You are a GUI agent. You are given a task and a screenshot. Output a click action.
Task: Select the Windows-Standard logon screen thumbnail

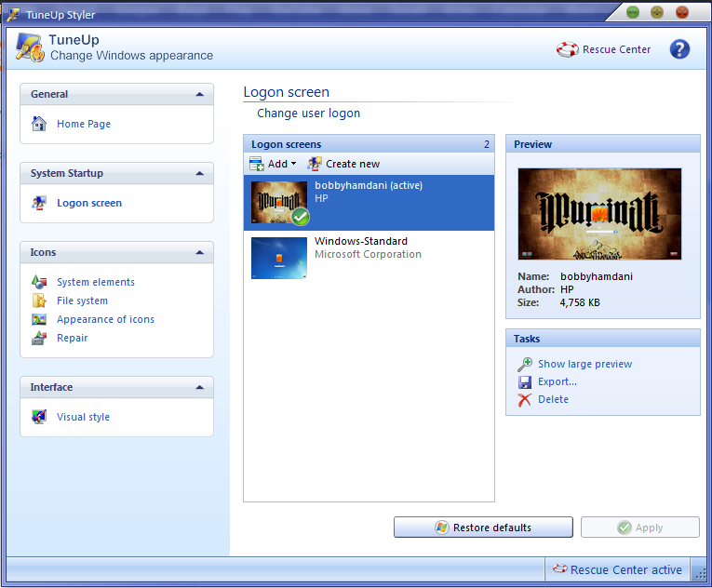(279, 258)
